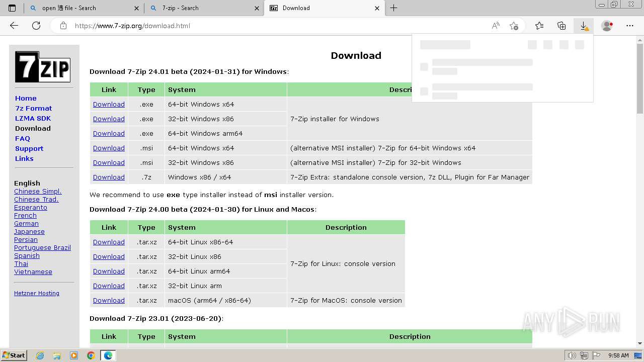Download 64-bit Linux arm64 tar.xz
The width and height of the screenshot is (644, 362).
point(109,271)
